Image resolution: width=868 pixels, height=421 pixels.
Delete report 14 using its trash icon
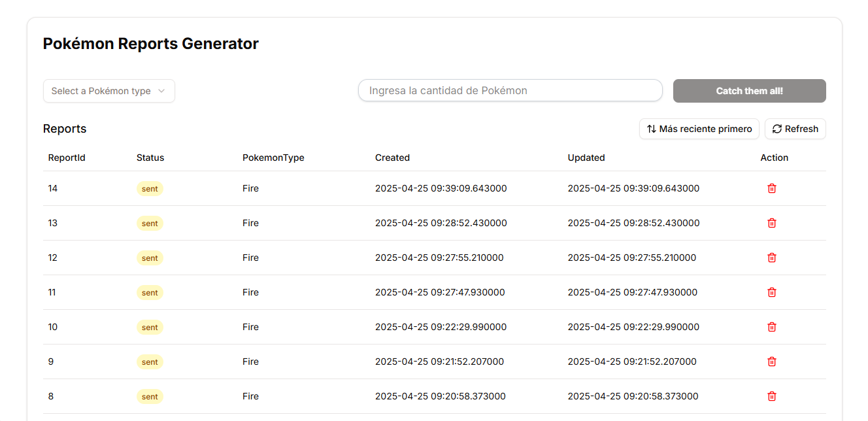coord(771,188)
